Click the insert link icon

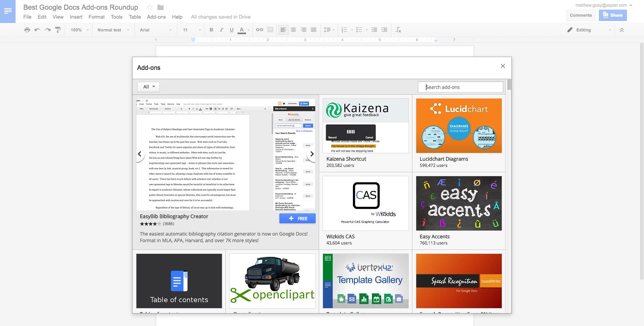point(260,30)
